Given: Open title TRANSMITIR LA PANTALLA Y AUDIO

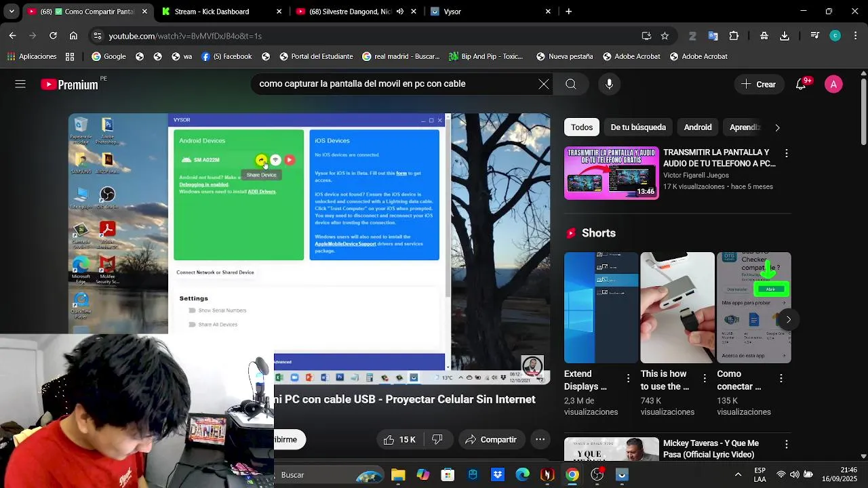Looking at the screenshot, I should pos(719,158).
